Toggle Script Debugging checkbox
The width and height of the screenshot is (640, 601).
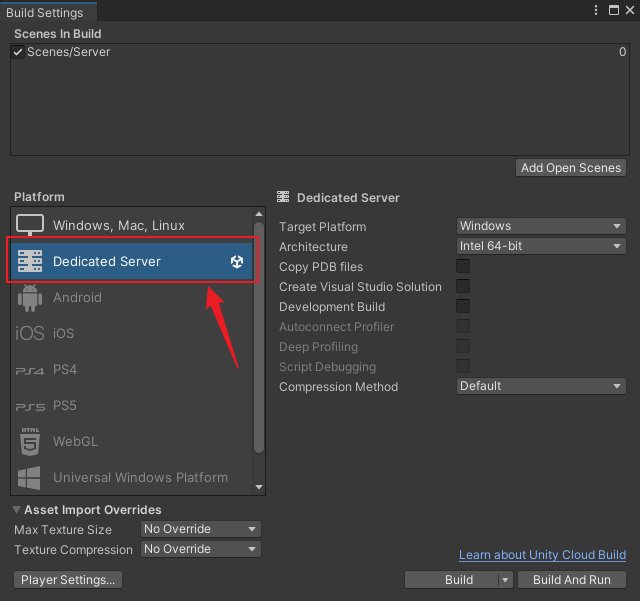tap(463, 366)
